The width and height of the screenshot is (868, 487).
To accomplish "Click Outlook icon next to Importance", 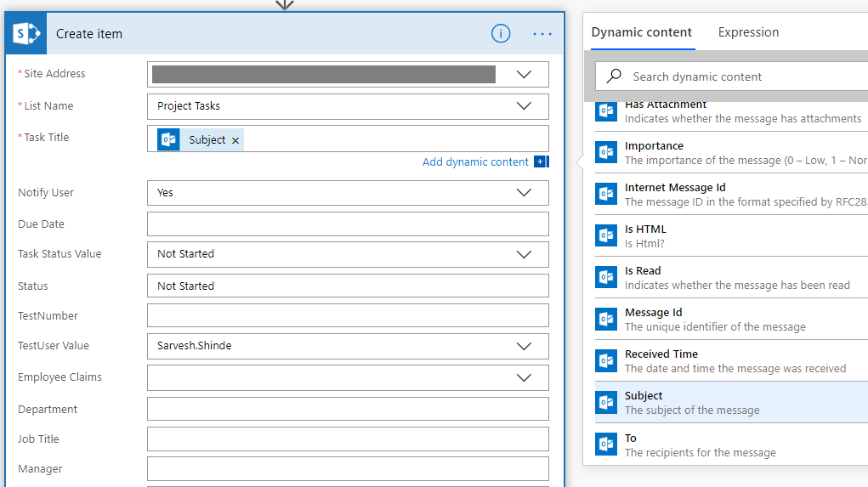I will point(606,153).
